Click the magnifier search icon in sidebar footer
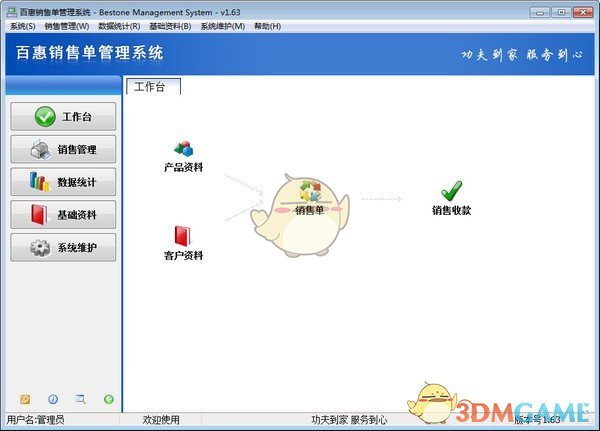This screenshot has width=600, height=431. click(80, 399)
